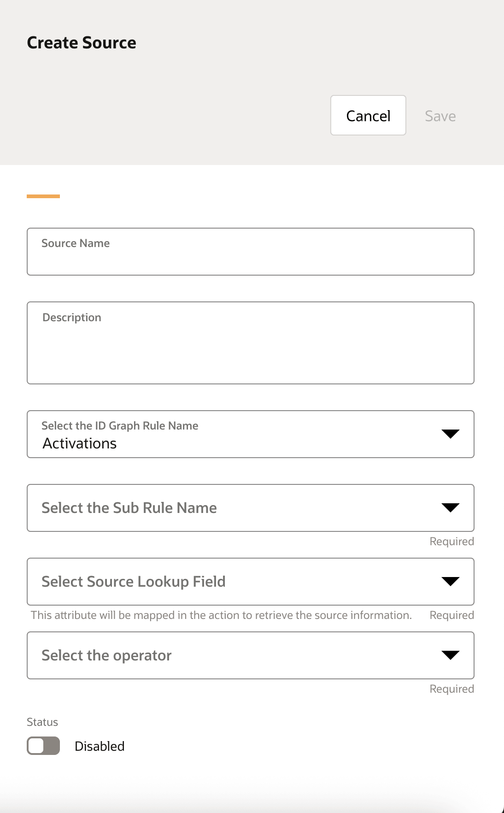Image resolution: width=504 pixels, height=813 pixels.
Task: Click inside the Source Name field
Action: (251, 251)
